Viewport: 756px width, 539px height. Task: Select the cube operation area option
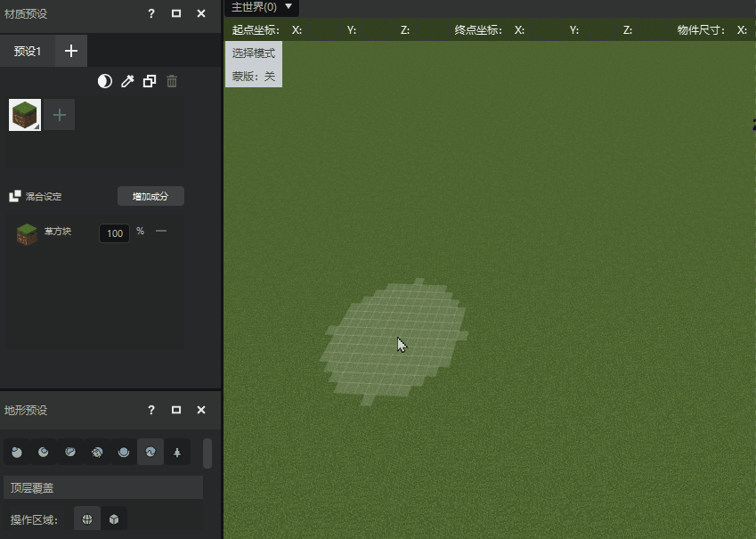[114, 519]
